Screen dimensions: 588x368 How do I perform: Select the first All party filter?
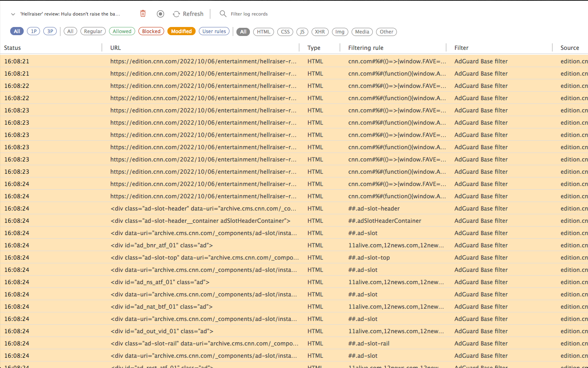pos(17,31)
